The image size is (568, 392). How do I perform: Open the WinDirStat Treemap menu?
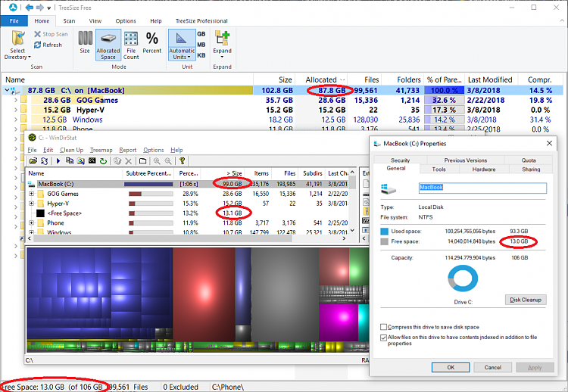[x=101, y=150]
